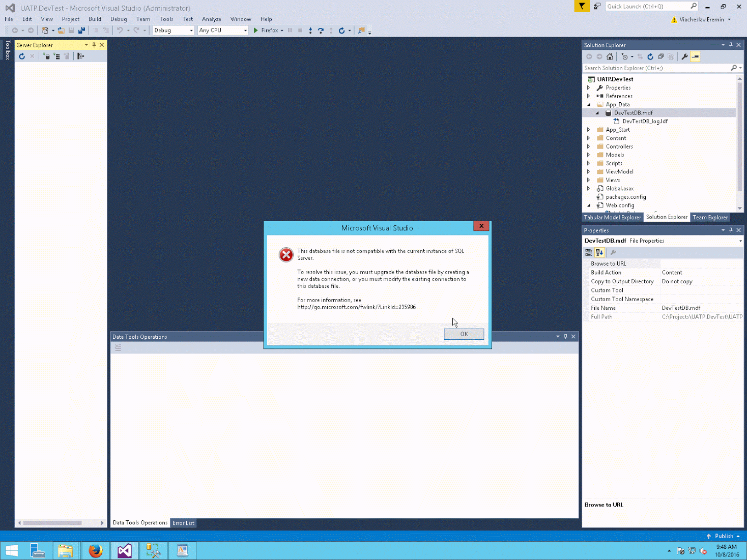
Task: Collapse the DevTestDB.mdf node
Action: 597,113
